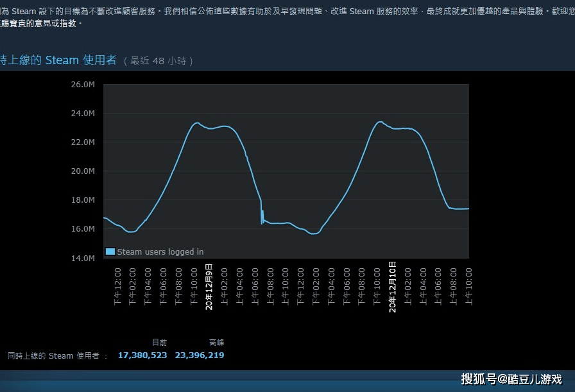
Task: Click the 26.0M y-axis label
Action: click(x=82, y=85)
